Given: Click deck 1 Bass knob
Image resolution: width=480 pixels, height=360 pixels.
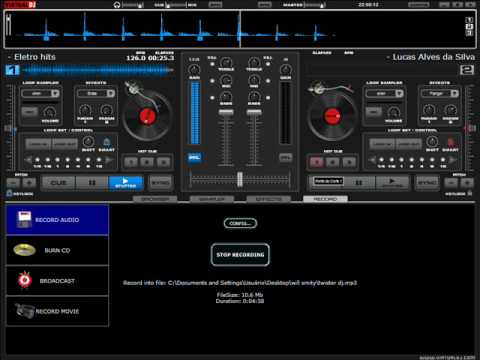Looking at the screenshot, I should pyautogui.click(x=226, y=97).
